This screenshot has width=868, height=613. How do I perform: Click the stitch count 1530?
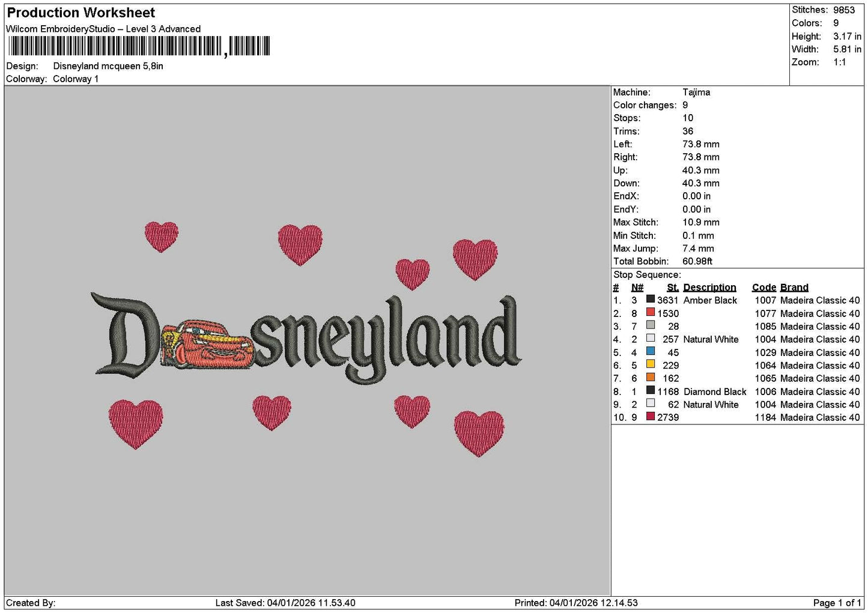click(x=667, y=313)
